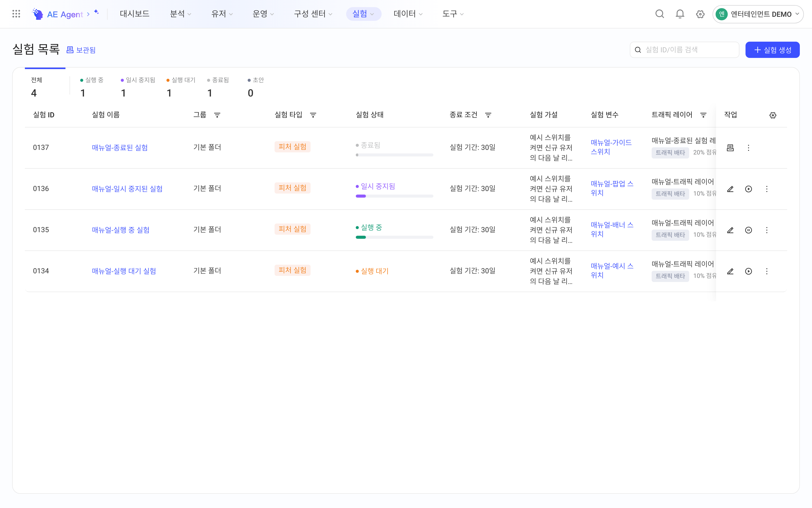Open the 보관됨 archived link
Image resolution: width=812 pixels, height=508 pixels.
point(81,50)
